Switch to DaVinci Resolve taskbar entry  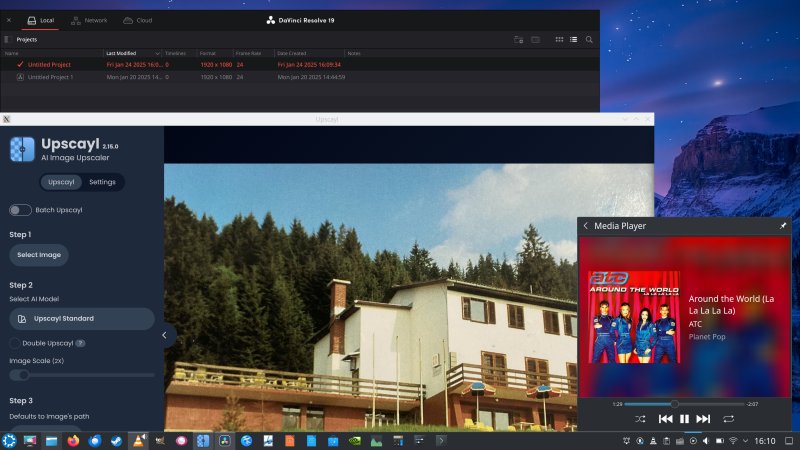224,441
